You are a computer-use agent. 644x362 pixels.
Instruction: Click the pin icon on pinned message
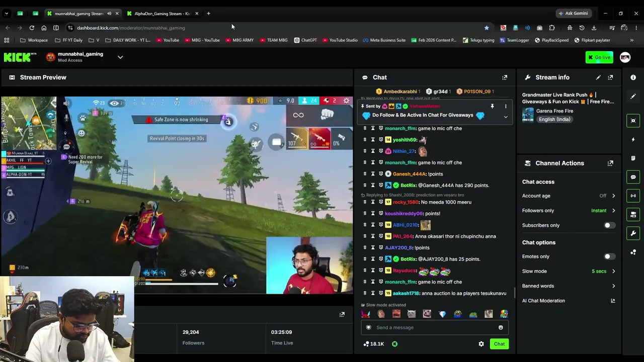[492, 107]
